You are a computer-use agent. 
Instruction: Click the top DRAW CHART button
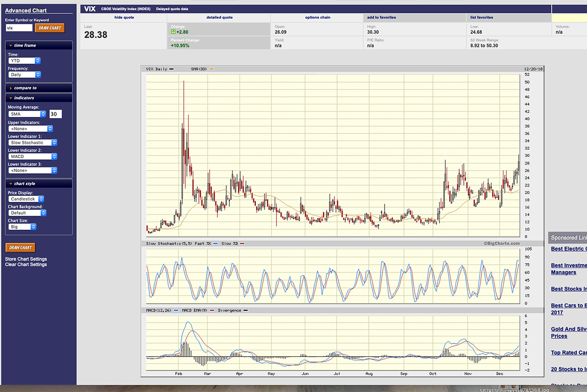(50, 28)
